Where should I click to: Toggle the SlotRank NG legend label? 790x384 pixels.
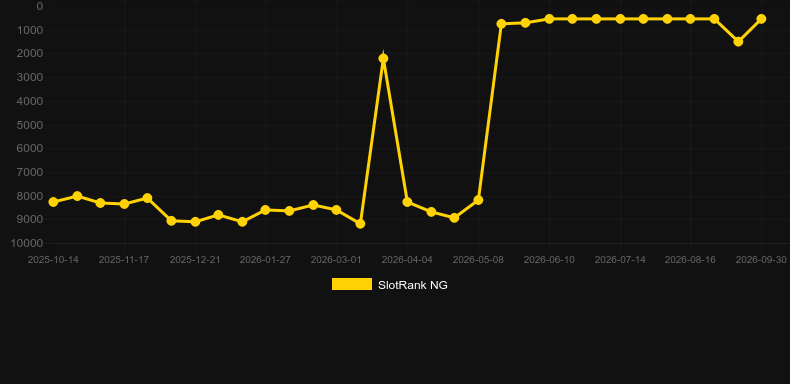(x=413, y=285)
